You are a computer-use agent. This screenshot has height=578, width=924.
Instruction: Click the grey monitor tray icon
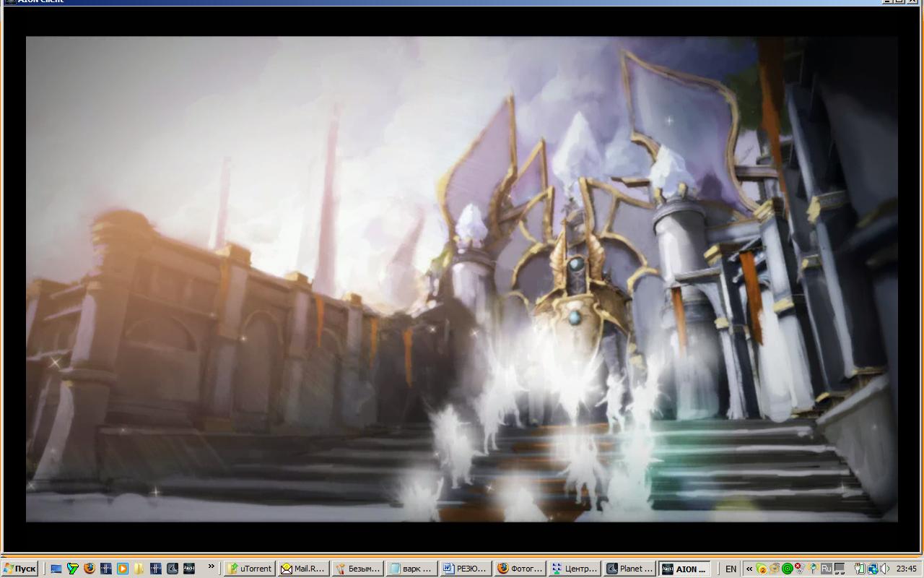[840, 569]
